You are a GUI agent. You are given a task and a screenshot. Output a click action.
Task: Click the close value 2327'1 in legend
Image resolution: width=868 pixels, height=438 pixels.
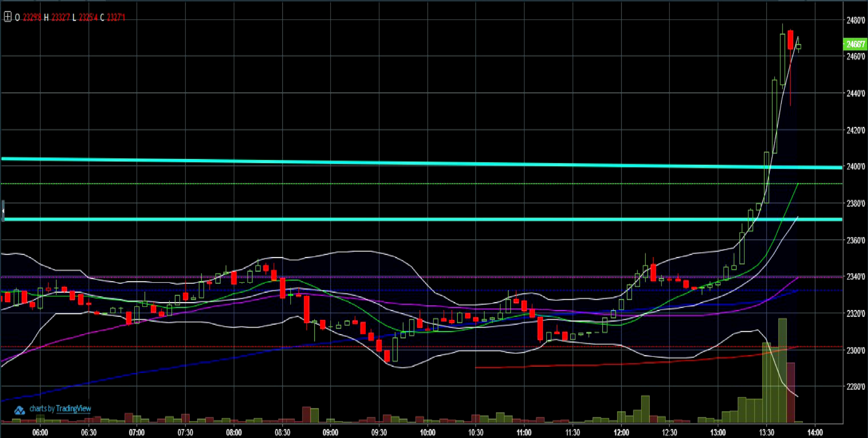click(116, 18)
